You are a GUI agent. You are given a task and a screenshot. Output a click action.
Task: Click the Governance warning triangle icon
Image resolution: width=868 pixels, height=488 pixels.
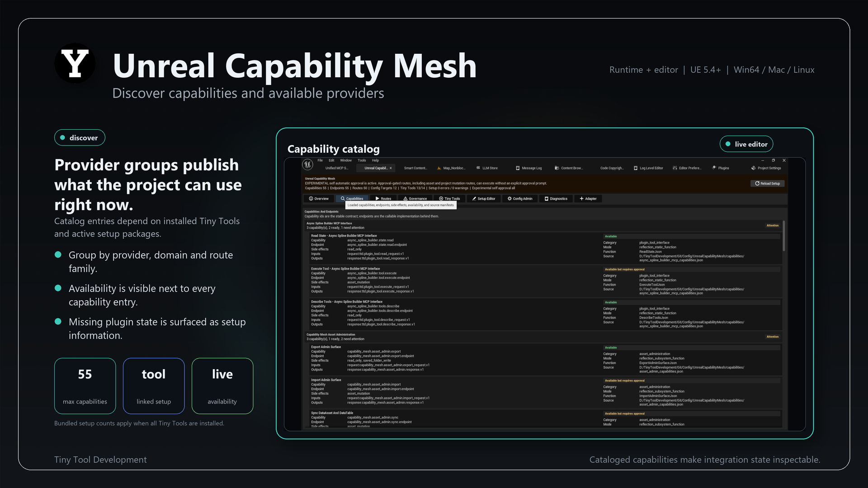point(406,199)
